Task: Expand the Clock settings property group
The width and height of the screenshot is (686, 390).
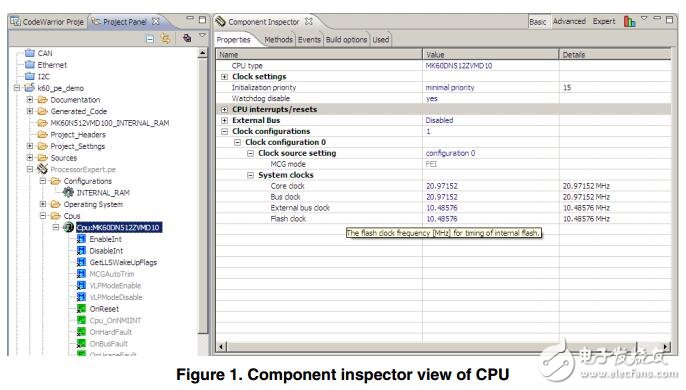Action: [224, 77]
